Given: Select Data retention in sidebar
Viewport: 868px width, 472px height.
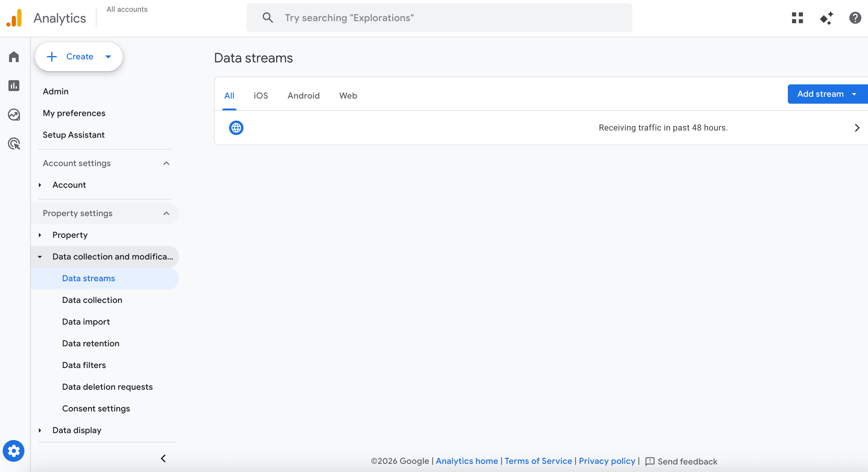Looking at the screenshot, I should [91, 343].
